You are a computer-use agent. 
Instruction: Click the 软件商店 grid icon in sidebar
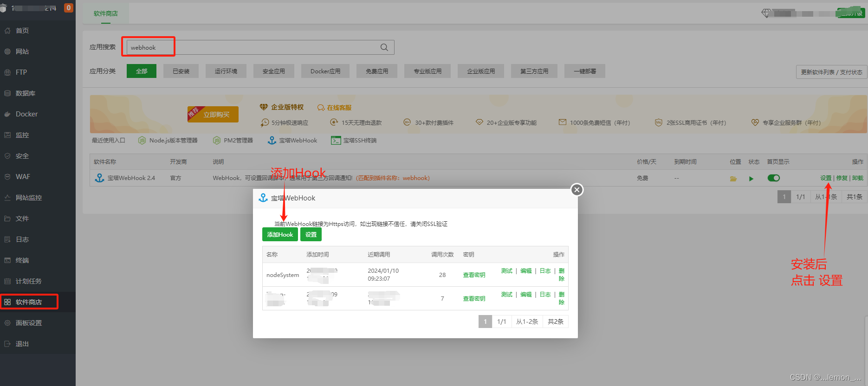pos(7,302)
